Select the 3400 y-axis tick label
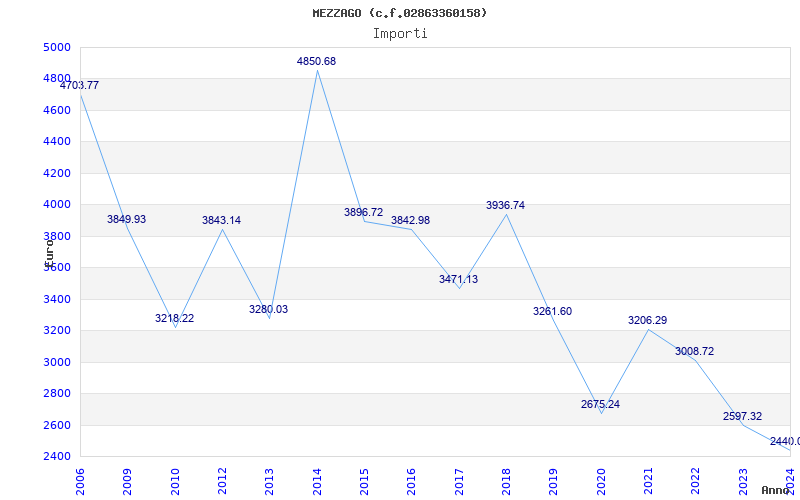800x500 pixels. (x=57, y=299)
